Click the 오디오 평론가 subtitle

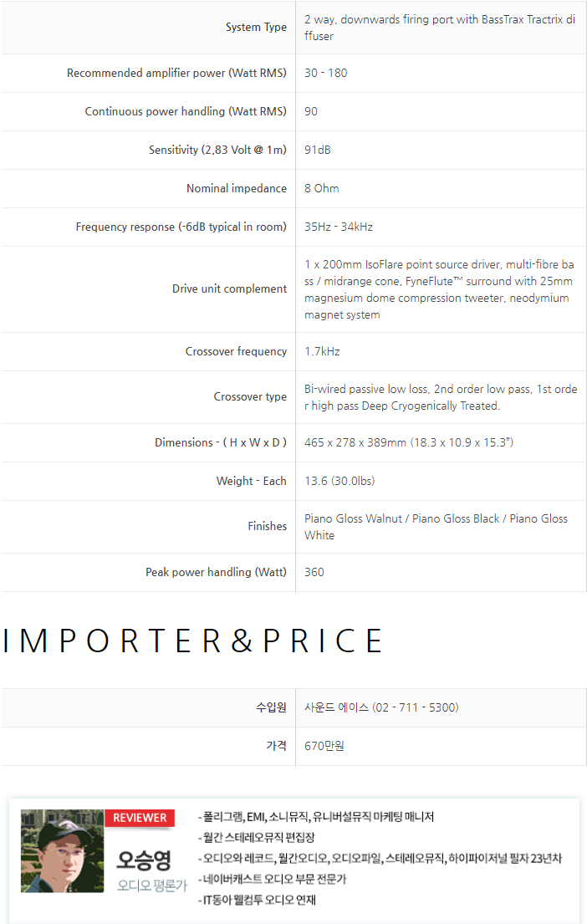[151, 886]
